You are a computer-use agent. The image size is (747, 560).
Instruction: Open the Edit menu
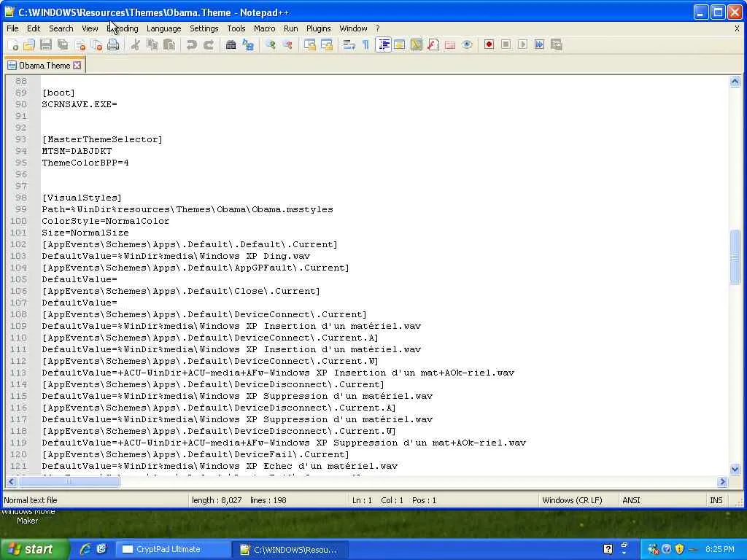(34, 28)
